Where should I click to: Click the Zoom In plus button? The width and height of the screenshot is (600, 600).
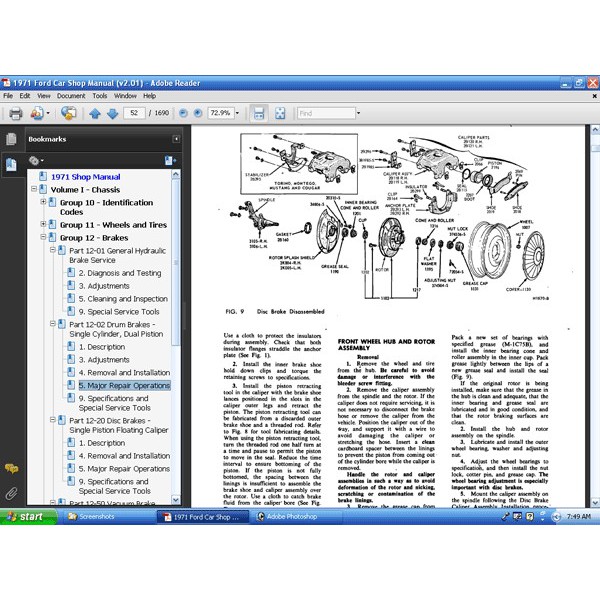click(197, 113)
